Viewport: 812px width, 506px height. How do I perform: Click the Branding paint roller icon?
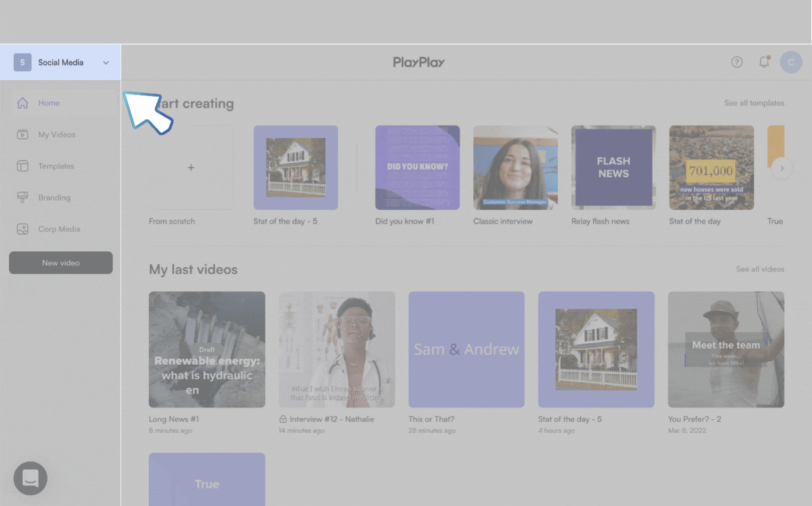tap(23, 197)
